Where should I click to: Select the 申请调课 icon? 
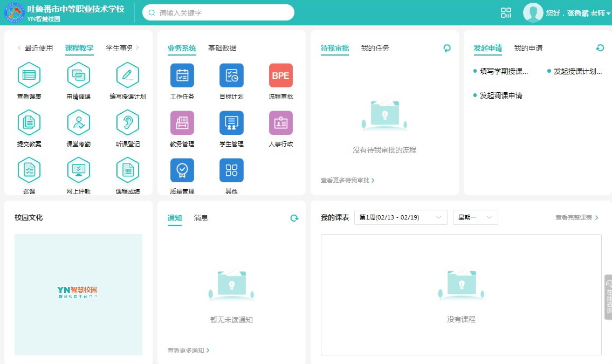[x=78, y=75]
